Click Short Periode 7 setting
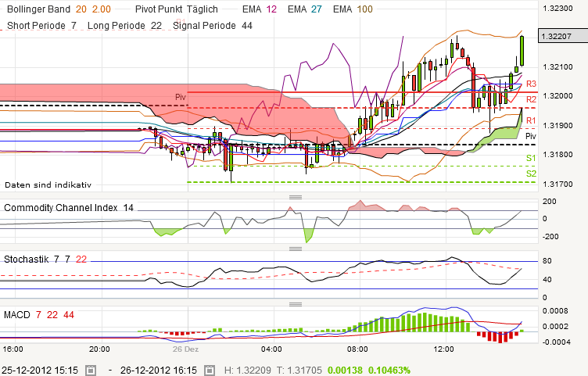Viewport: 588px width, 376px height. 41,26
